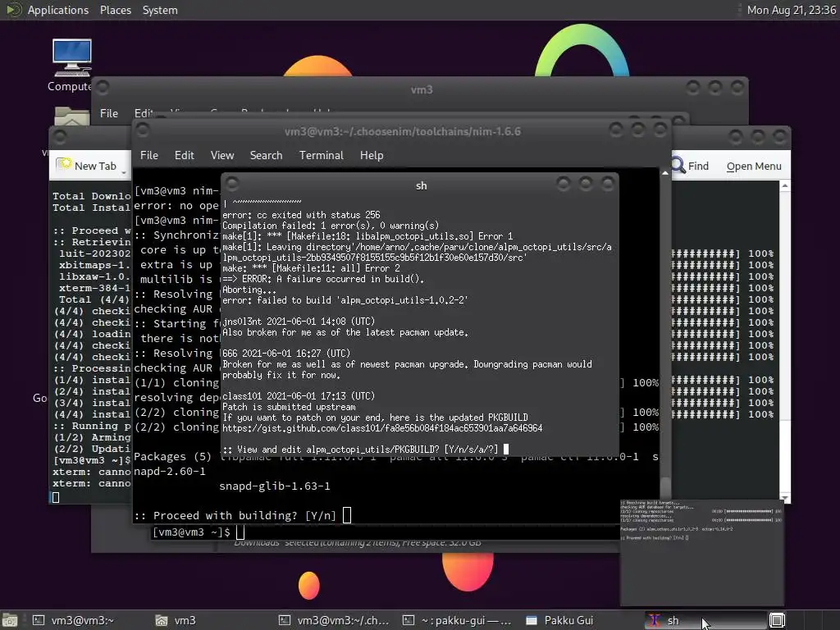Open the Applications menu in top panel
This screenshot has width=840, height=630.
pyautogui.click(x=58, y=10)
